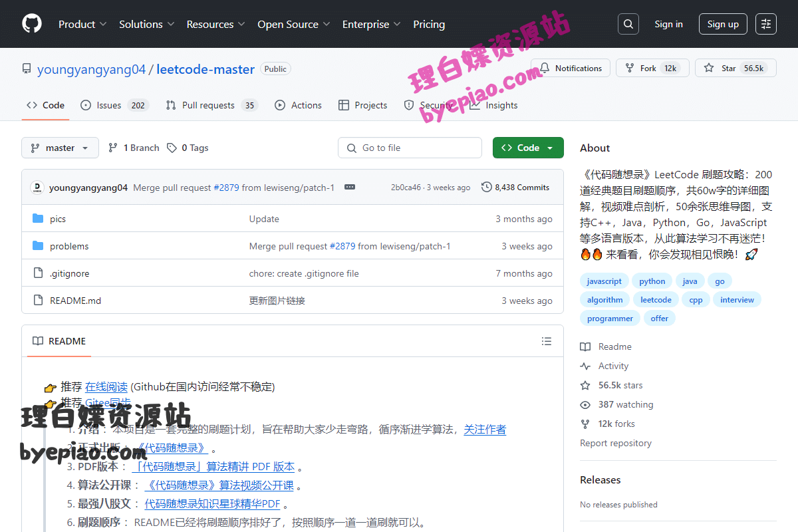Click the Notifications bell button
The width and height of the screenshot is (798, 532).
(x=571, y=68)
